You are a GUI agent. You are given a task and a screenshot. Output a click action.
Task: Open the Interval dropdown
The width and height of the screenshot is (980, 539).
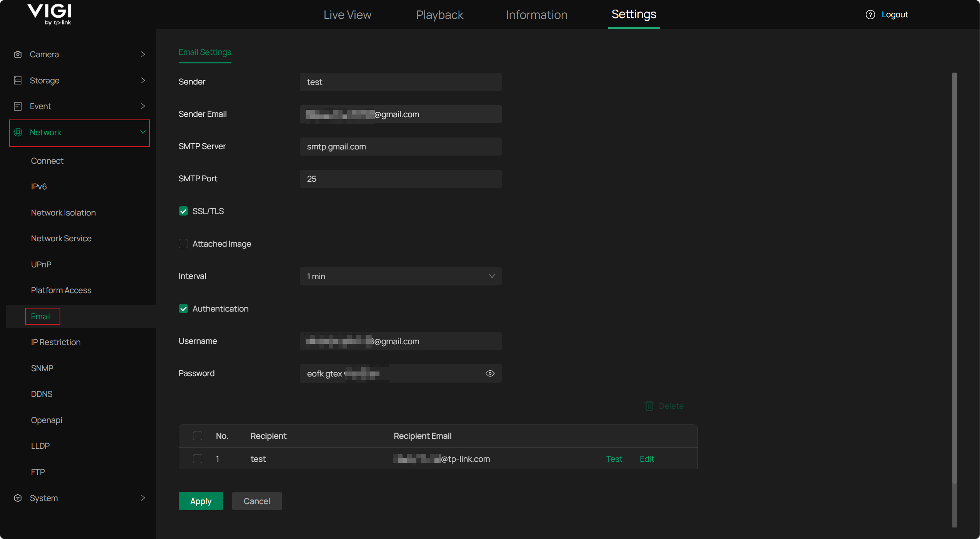400,276
